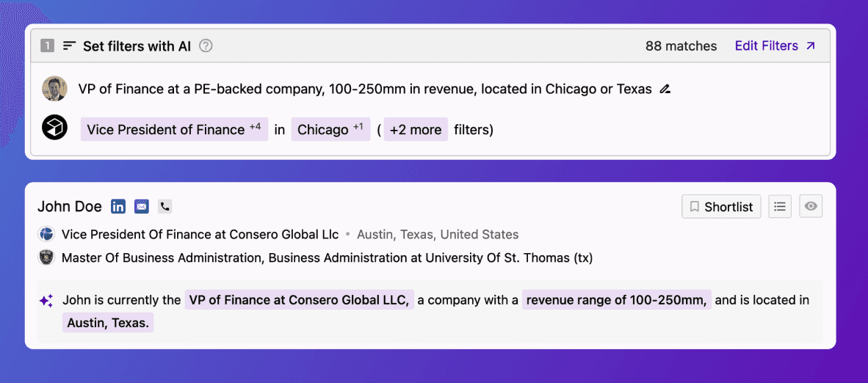868x383 pixels.
Task: Click the purple AI sparkle icon
Action: 46,301
